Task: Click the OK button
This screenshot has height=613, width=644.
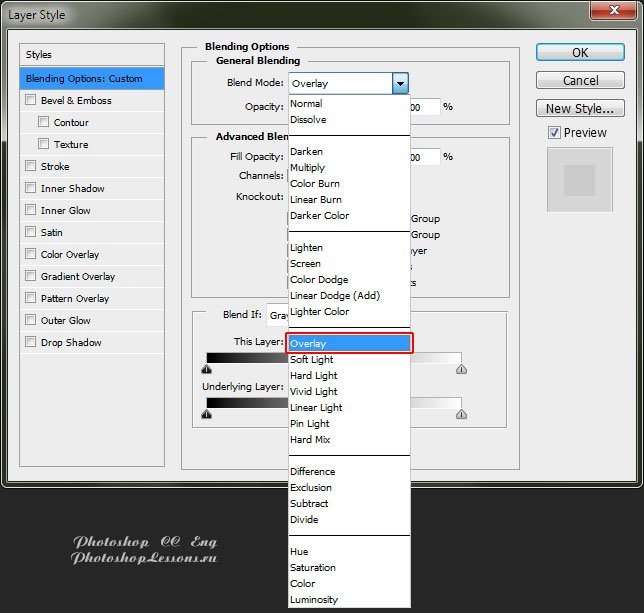Action: pos(580,52)
